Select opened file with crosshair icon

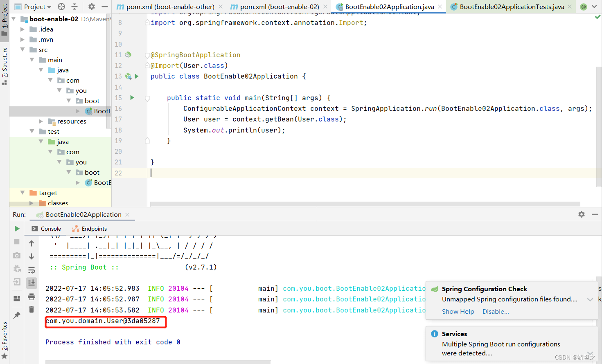click(x=61, y=7)
